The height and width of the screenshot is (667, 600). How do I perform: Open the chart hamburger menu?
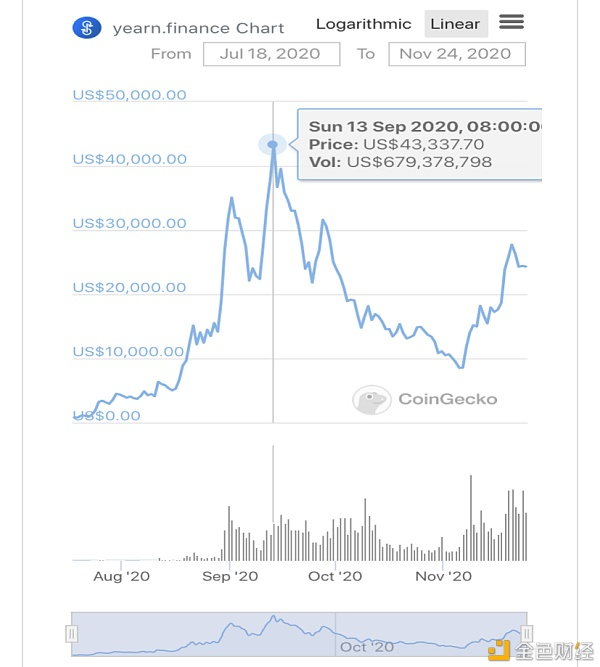pyautogui.click(x=511, y=22)
